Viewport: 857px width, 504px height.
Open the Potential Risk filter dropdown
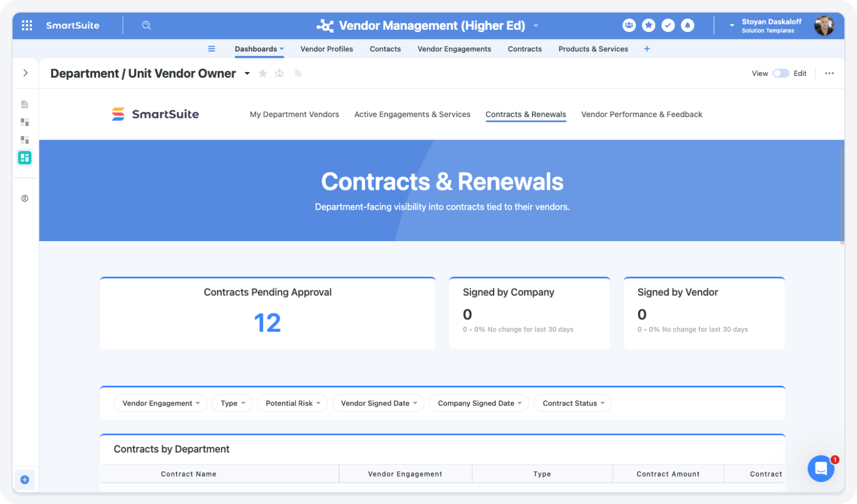[x=293, y=403]
